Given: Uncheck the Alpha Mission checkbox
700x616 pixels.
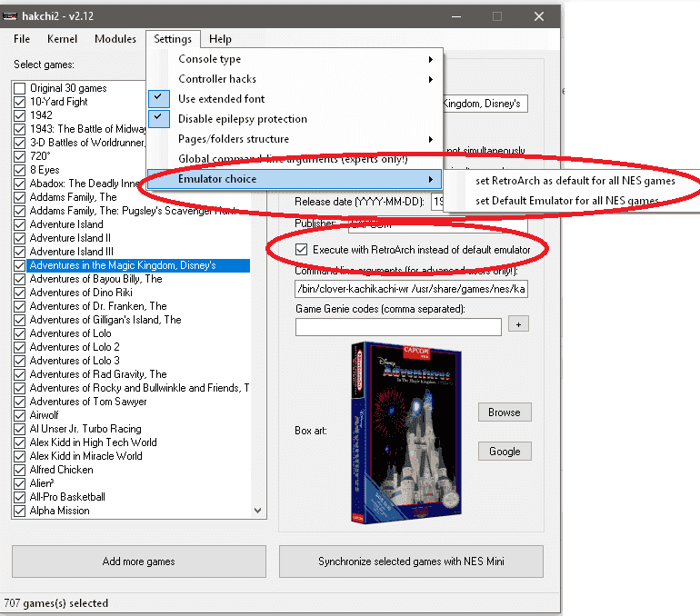Looking at the screenshot, I should click(19, 512).
